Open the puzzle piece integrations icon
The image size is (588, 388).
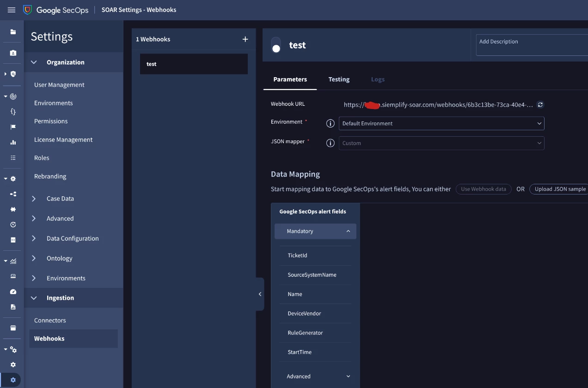[x=13, y=209]
